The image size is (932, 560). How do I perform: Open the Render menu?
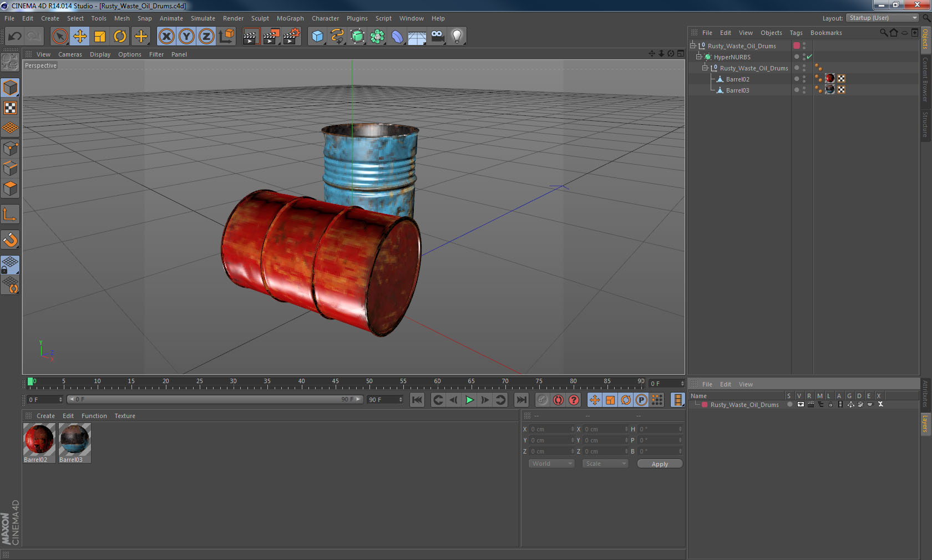pyautogui.click(x=233, y=18)
